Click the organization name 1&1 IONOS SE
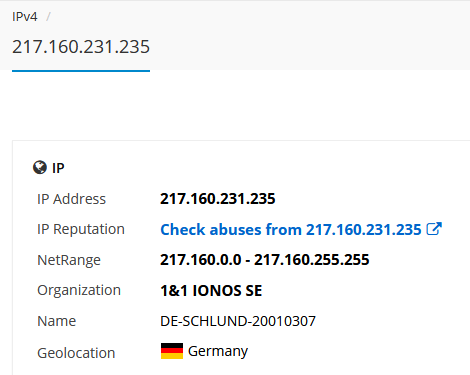Image resolution: width=470 pixels, height=375 pixels. click(x=211, y=290)
